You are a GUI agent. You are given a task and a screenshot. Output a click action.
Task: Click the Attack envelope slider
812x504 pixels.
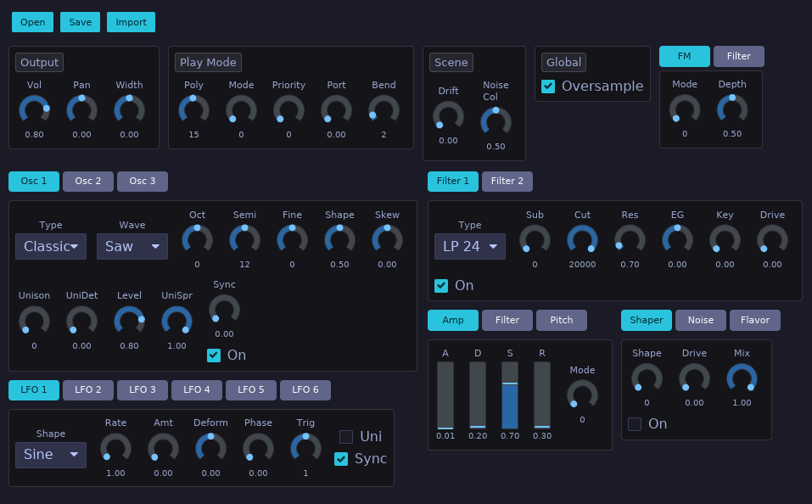pyautogui.click(x=445, y=395)
